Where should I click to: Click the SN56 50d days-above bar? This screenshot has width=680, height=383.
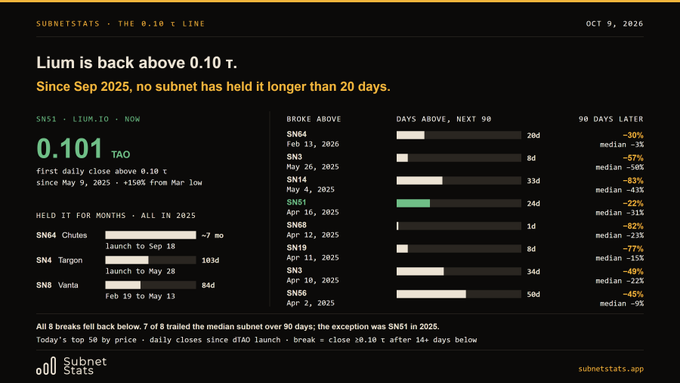[459, 294]
